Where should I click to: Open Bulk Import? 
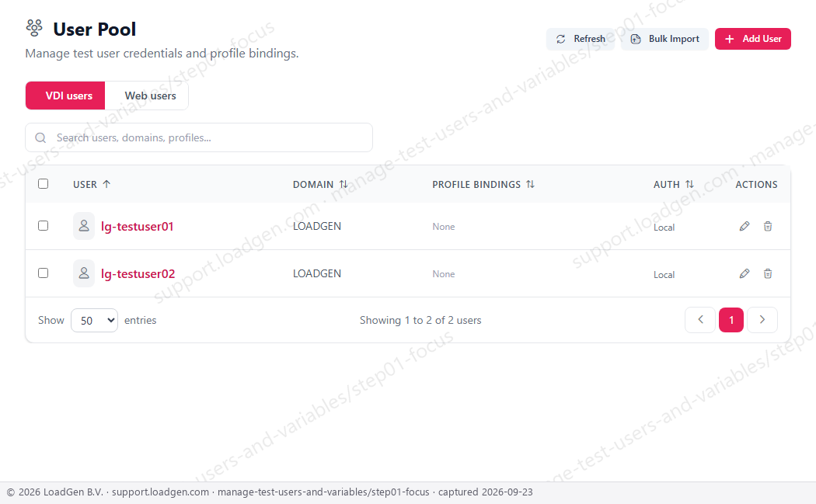tap(664, 39)
